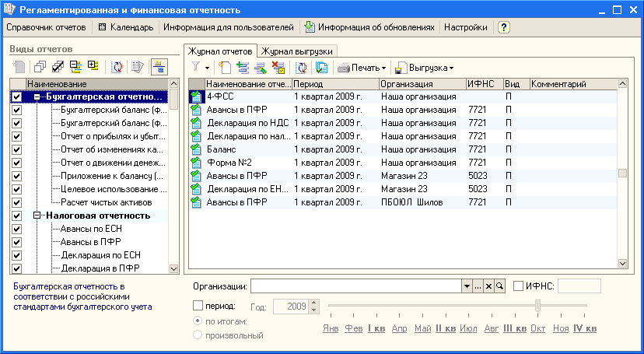644x354 pixels.
Task: Open the Выгрузка dropdown menu
Action: click(x=425, y=68)
